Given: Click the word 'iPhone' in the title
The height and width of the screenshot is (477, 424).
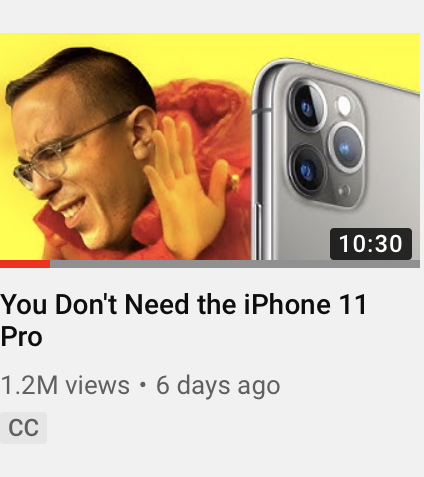Looking at the screenshot, I should [x=287, y=305].
